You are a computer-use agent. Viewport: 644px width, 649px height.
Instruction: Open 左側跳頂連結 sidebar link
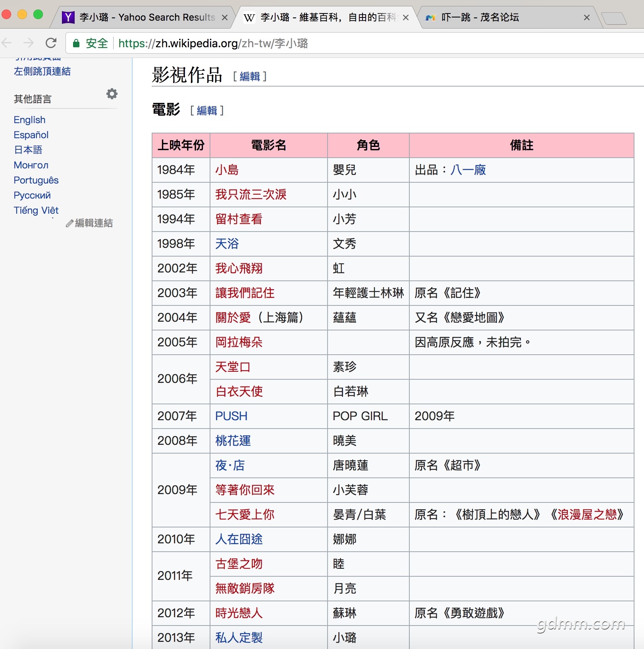pos(42,71)
